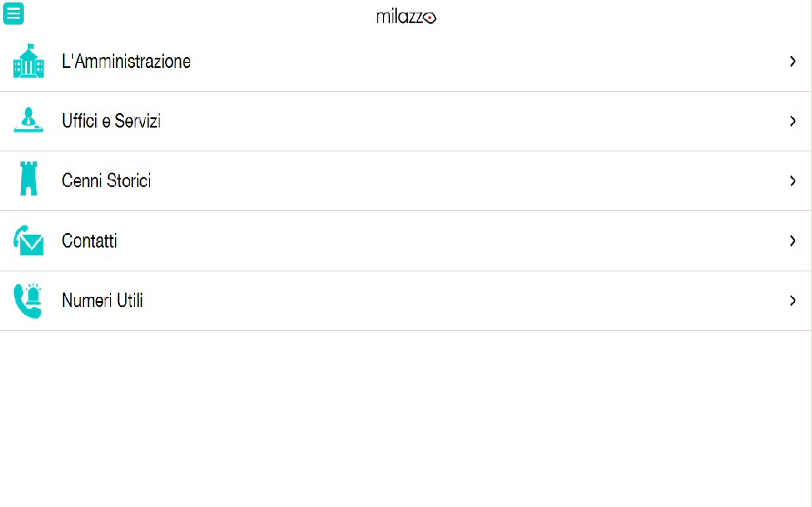Expand L'Amministrazione with its chevron arrow

coord(793,61)
